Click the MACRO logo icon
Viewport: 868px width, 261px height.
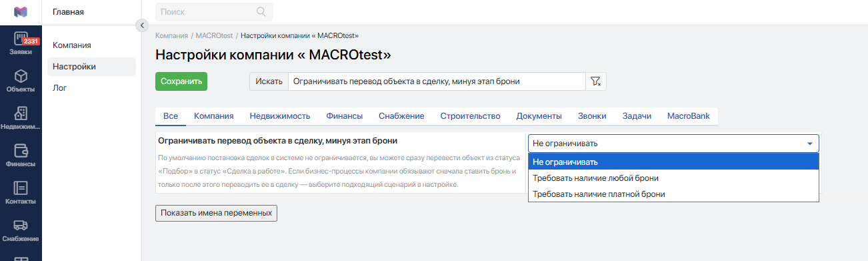(21, 11)
